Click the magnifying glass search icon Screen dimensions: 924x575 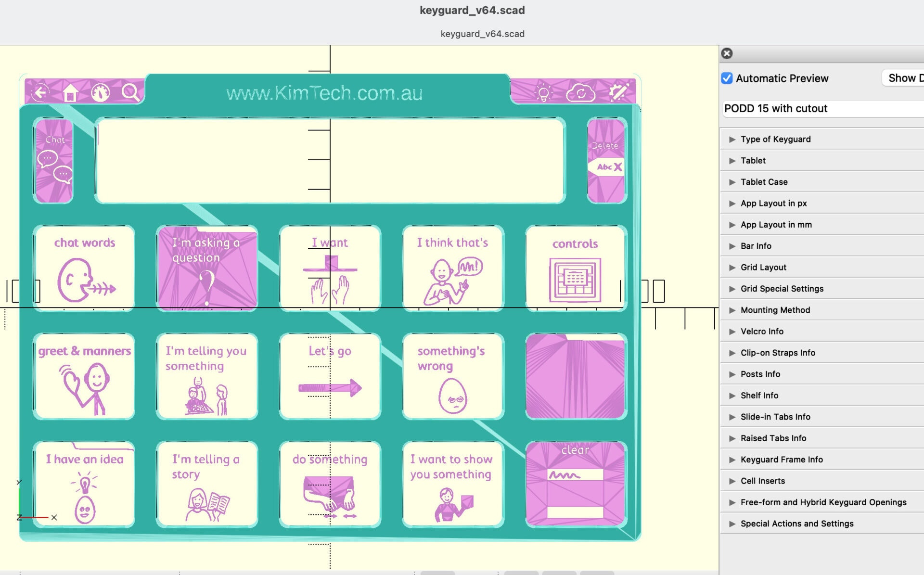(x=130, y=92)
